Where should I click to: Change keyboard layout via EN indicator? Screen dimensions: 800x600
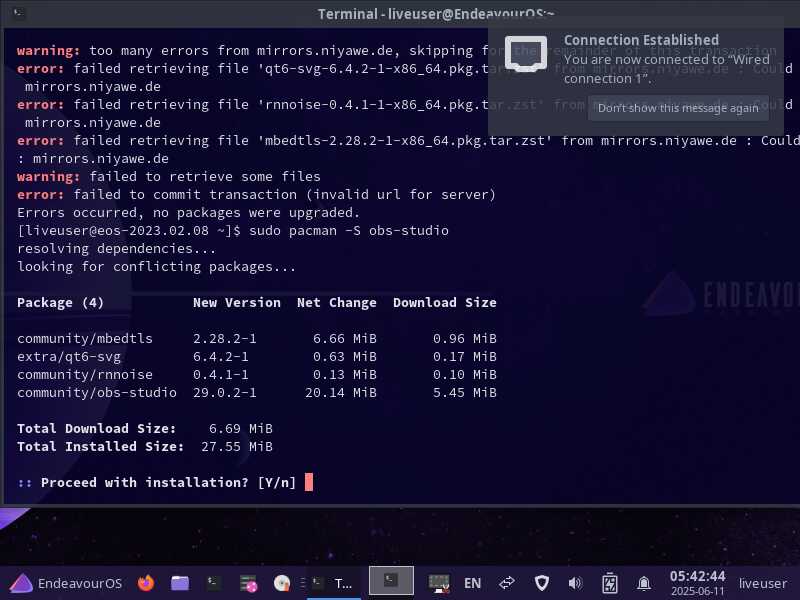point(472,583)
